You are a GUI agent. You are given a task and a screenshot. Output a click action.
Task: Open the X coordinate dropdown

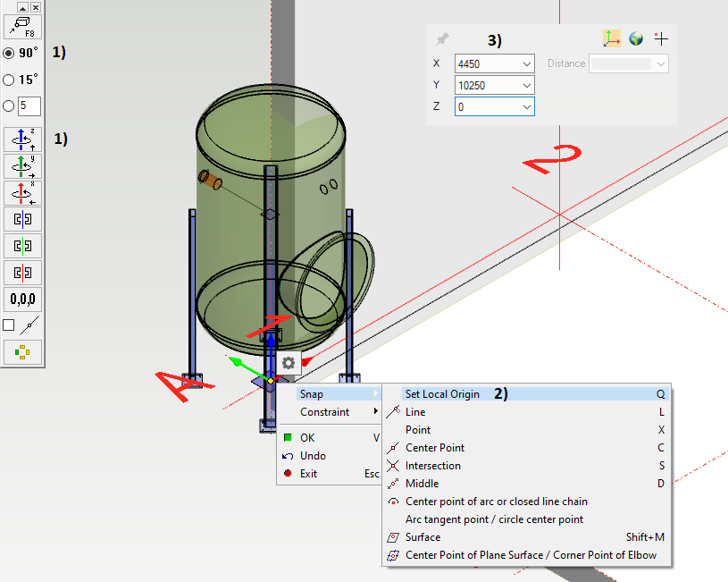point(526,63)
